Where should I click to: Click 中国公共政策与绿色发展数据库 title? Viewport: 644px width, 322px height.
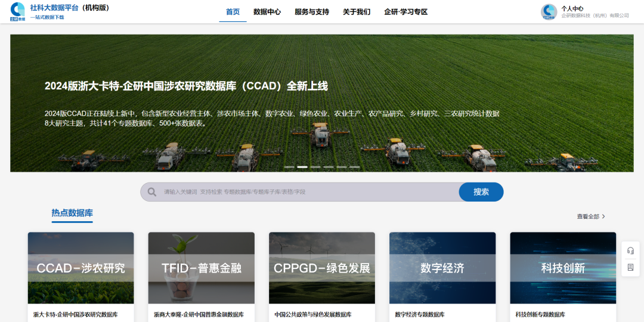(313, 315)
